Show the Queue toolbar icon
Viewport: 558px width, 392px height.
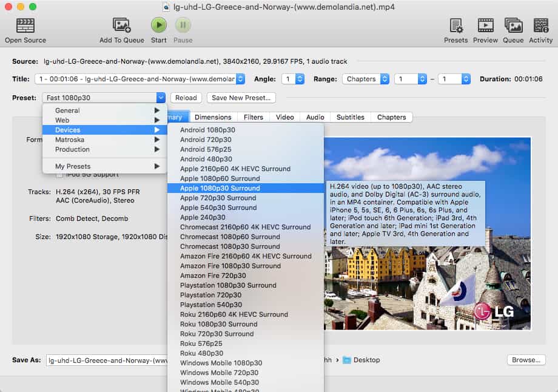513,25
